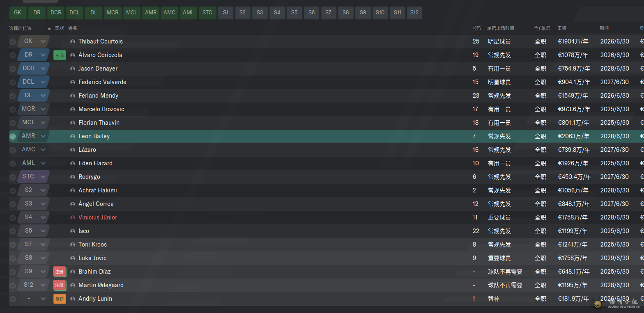
Task: Sort by the 选择的位置 column header
Action: 20,28
